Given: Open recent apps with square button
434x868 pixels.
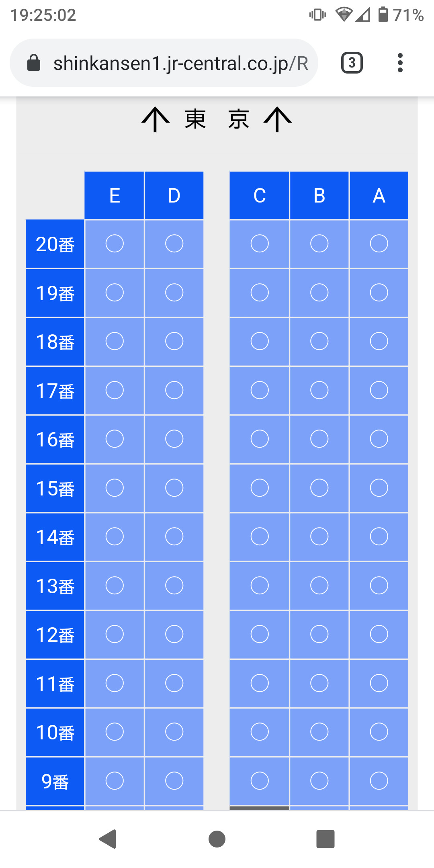Looking at the screenshot, I should [325, 839].
